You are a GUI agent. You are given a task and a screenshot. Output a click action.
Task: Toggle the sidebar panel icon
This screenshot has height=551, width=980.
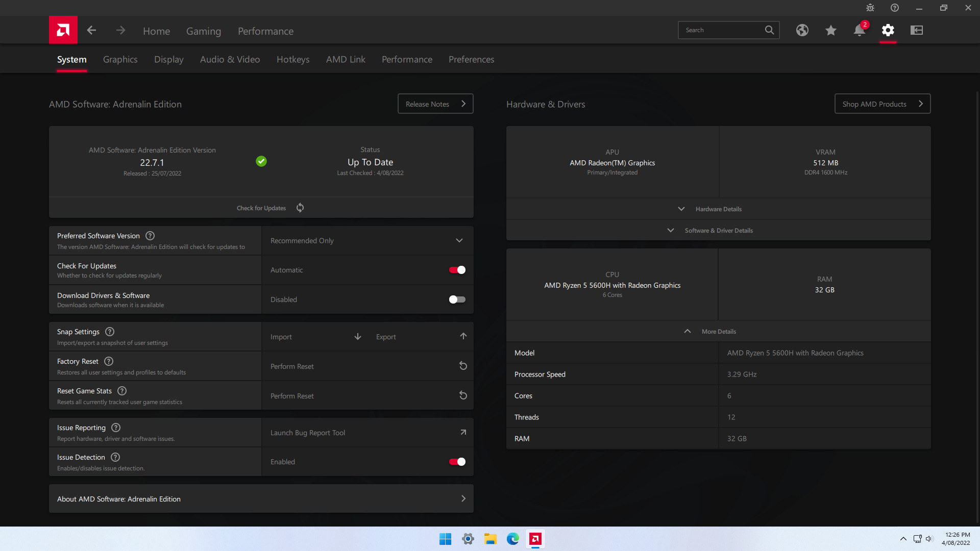click(x=917, y=30)
